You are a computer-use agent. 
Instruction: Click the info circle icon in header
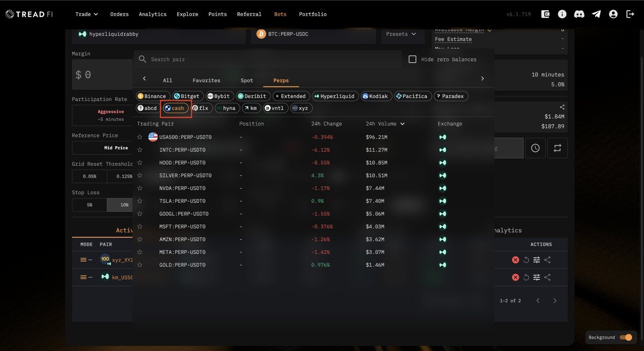pyautogui.click(x=562, y=14)
